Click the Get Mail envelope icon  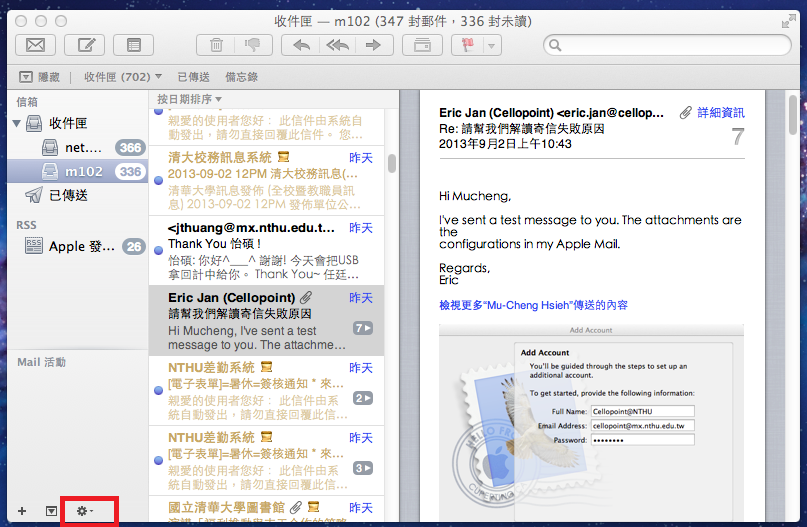click(x=35, y=44)
